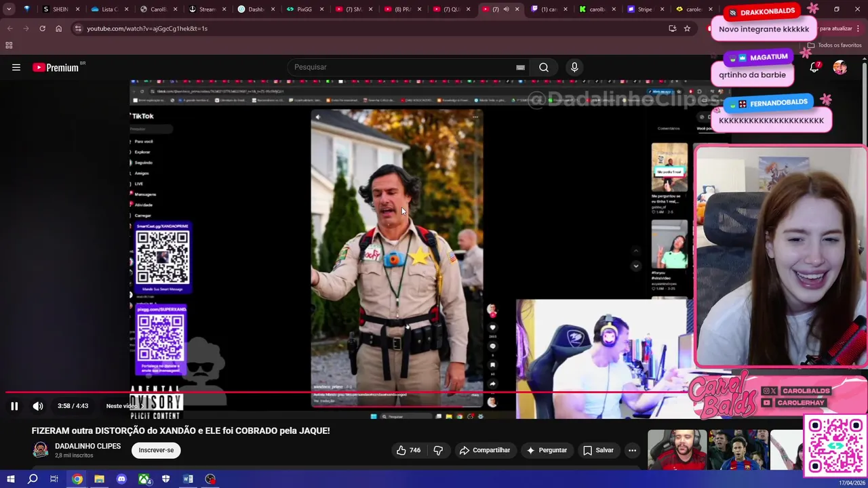Switch to the Lista C tab
The width and height of the screenshot is (868, 488).
click(x=110, y=9)
